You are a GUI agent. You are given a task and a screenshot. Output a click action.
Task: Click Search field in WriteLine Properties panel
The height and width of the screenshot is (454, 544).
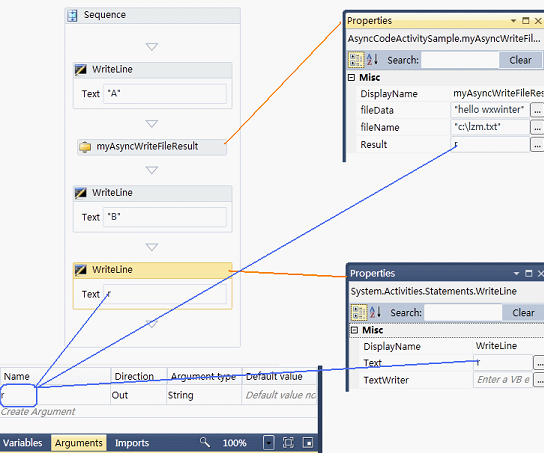coord(463,313)
